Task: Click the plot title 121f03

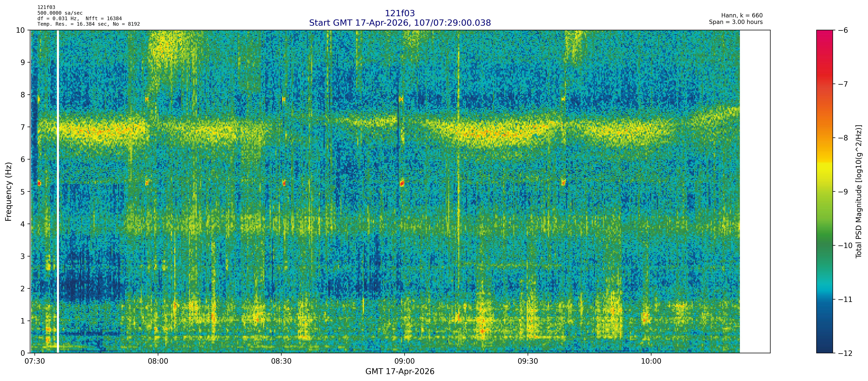Action: click(x=400, y=13)
